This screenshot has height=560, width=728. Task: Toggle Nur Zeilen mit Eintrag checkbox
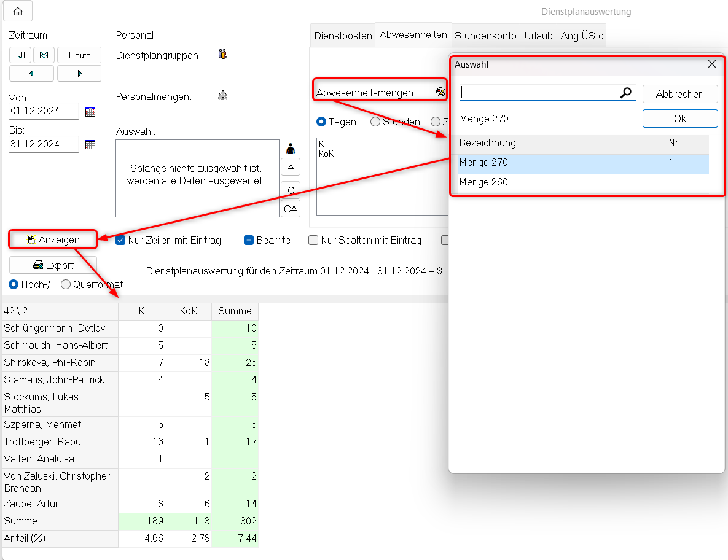click(121, 240)
